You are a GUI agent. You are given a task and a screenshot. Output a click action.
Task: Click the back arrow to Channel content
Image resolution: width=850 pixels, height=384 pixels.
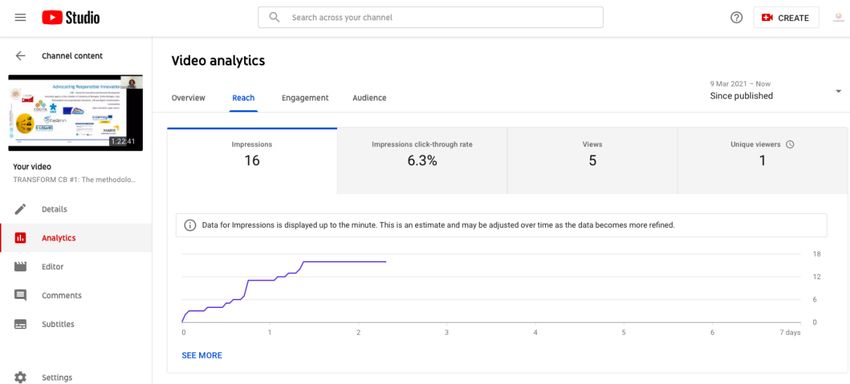click(x=21, y=55)
